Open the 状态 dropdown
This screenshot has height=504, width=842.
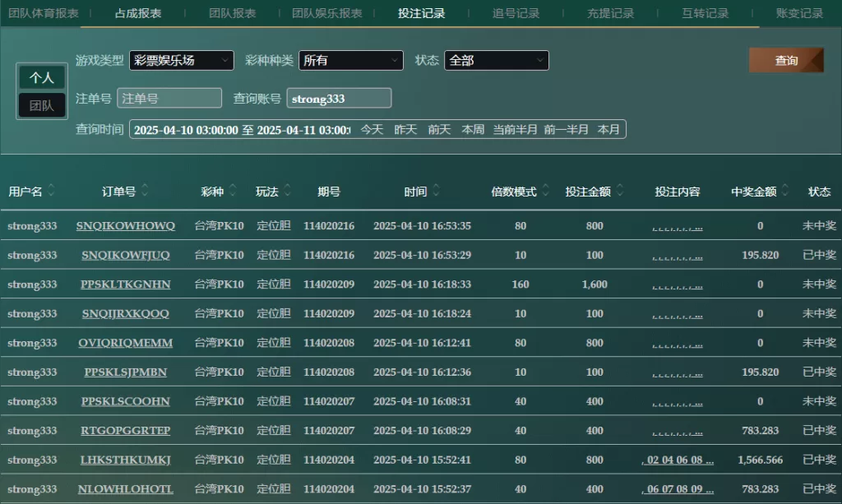coord(496,60)
